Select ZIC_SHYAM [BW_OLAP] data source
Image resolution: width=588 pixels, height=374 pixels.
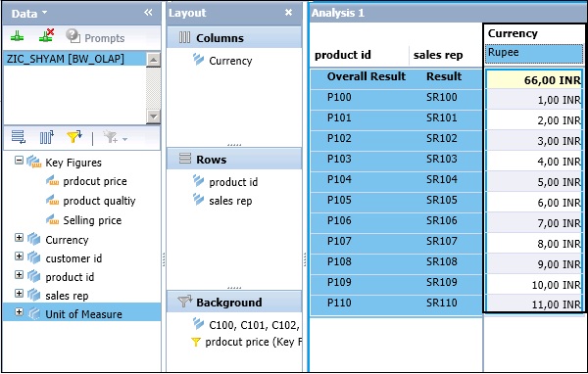[74, 59]
